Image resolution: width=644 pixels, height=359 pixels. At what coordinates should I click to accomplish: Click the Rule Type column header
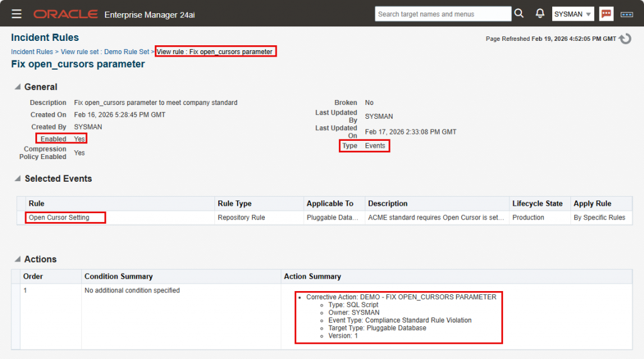[235, 204]
